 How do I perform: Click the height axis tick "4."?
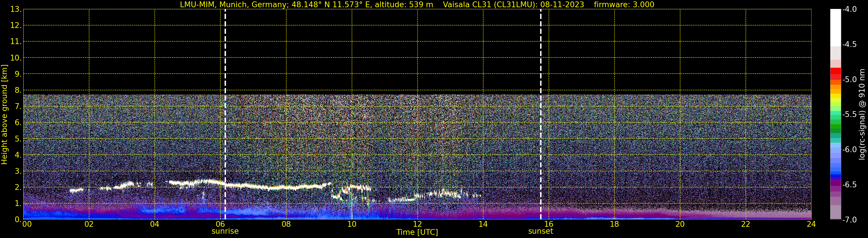(18, 155)
